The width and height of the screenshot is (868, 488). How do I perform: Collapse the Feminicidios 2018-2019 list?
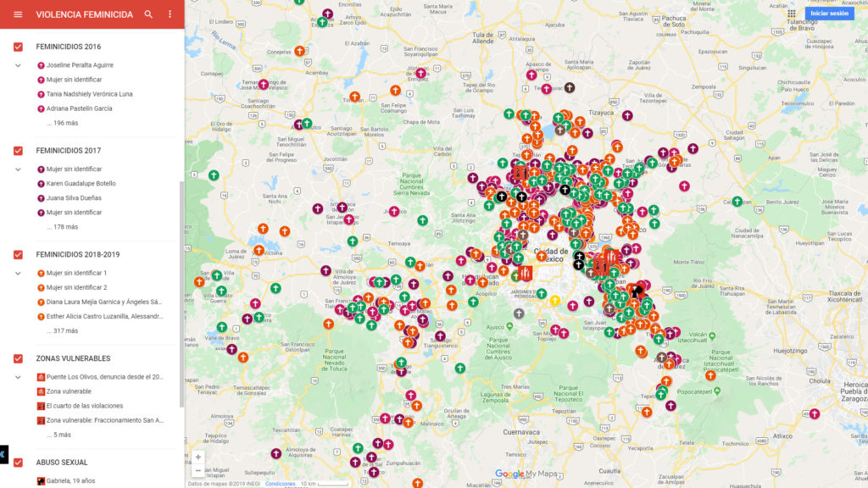click(19, 274)
